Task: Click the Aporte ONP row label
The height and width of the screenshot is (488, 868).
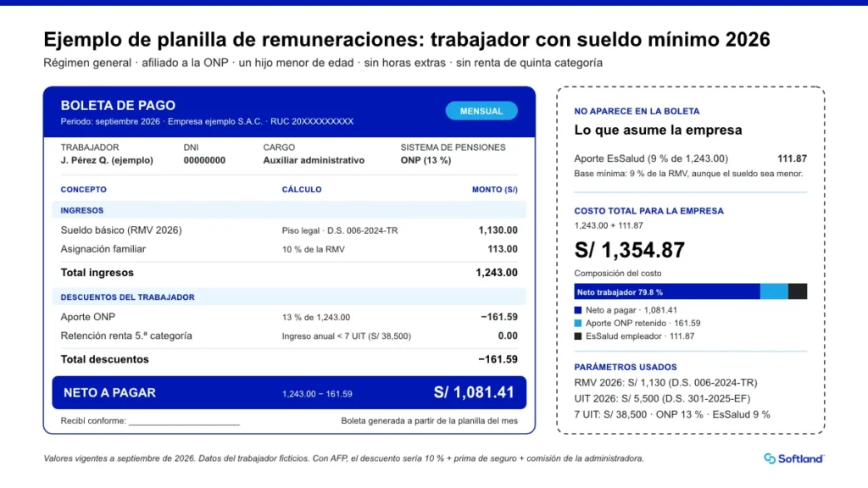Action: point(87,317)
